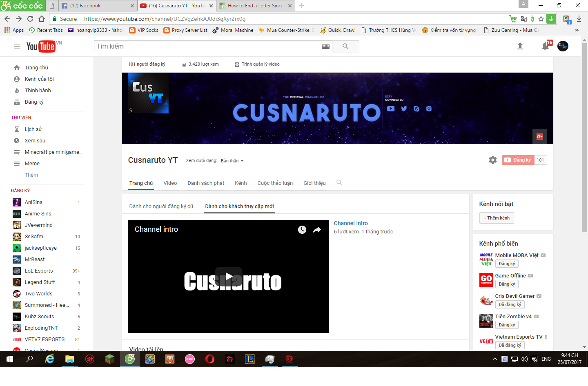This screenshot has height=386, width=588.
Task: Open channel settings gear icon
Action: pos(493,160)
